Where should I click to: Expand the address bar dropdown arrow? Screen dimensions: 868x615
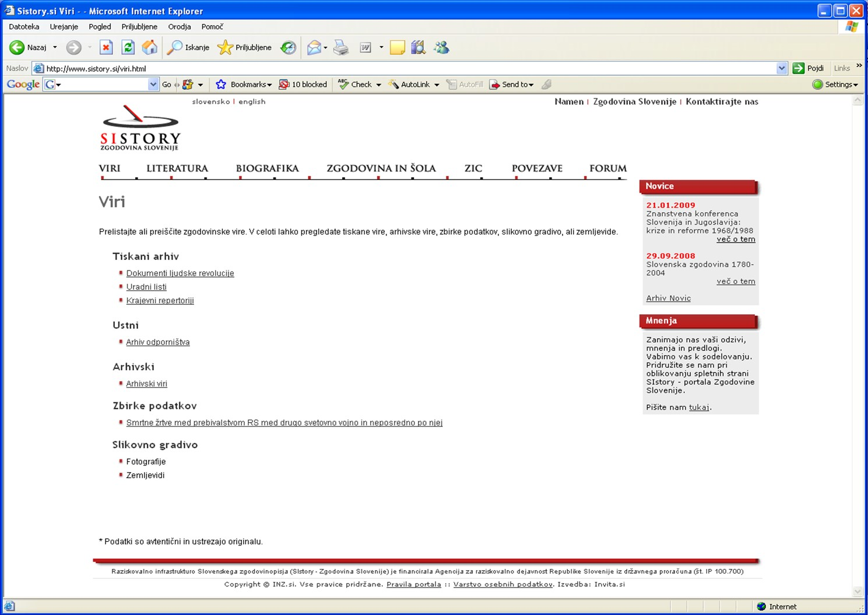[x=782, y=69]
